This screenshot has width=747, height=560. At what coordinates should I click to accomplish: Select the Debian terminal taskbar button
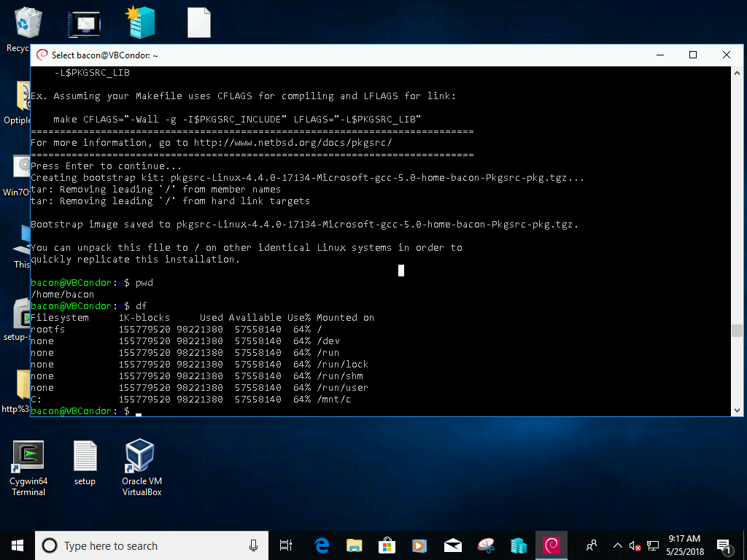tap(551, 545)
